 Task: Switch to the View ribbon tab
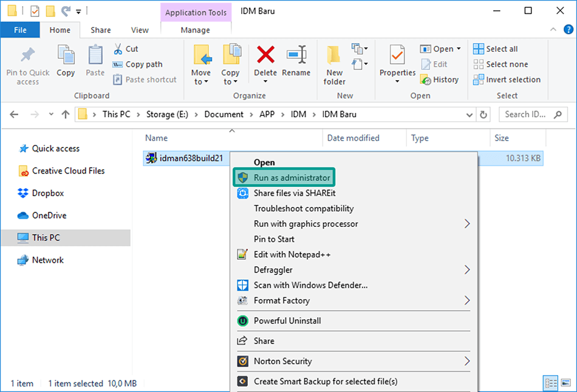[x=140, y=30]
